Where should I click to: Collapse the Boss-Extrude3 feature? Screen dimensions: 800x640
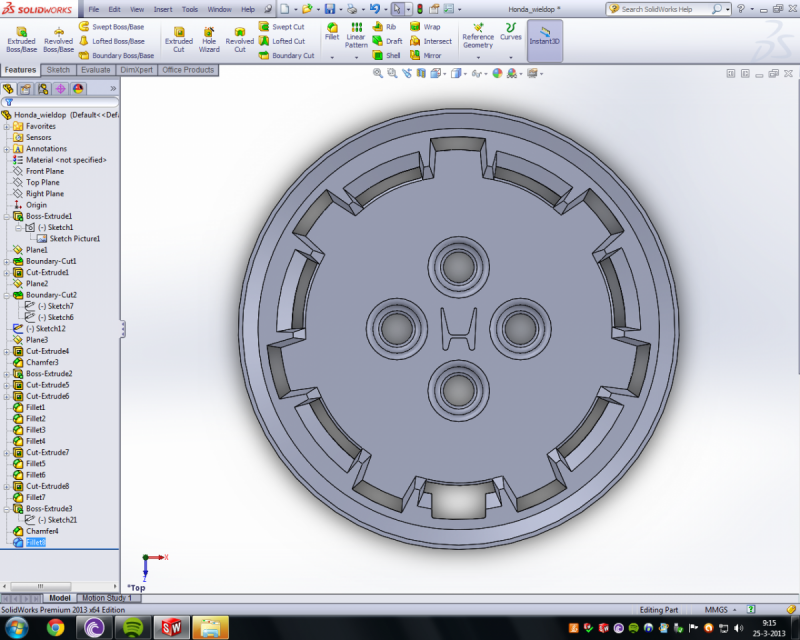[x=7, y=508]
